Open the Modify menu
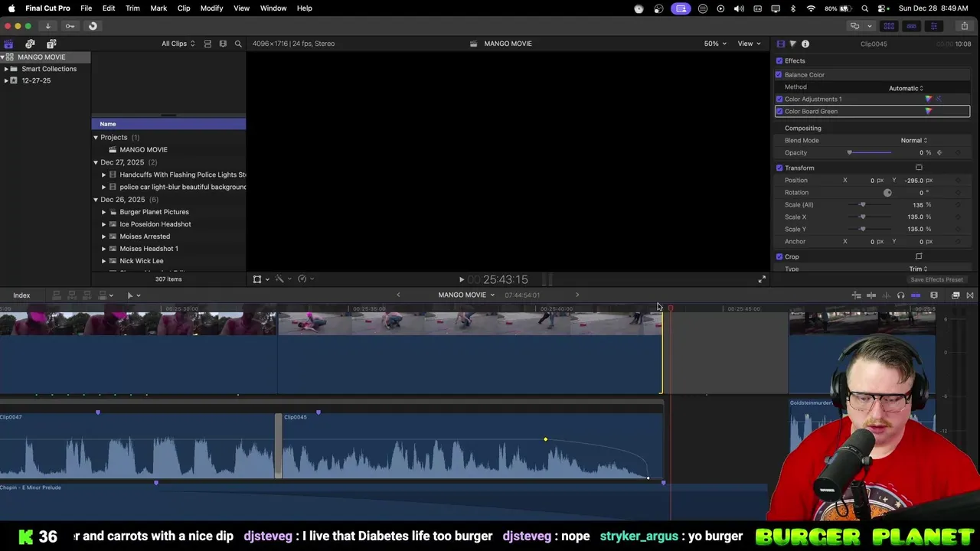The image size is (980, 551). [x=211, y=8]
